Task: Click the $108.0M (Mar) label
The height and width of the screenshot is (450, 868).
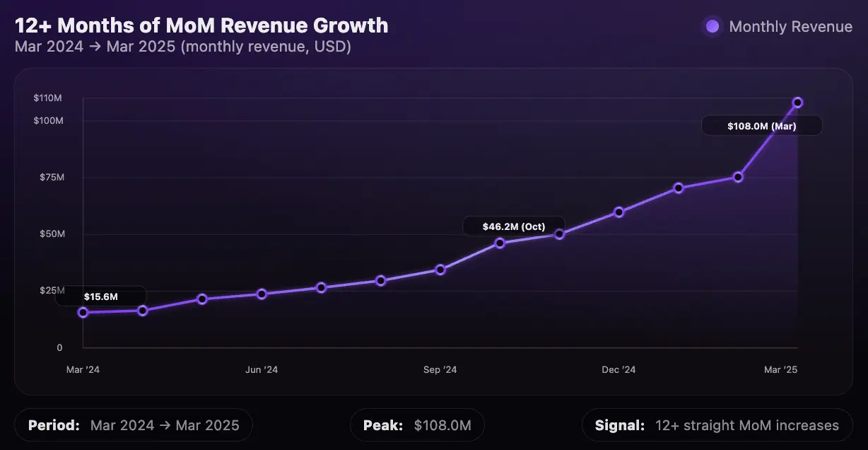Action: pyautogui.click(x=762, y=126)
